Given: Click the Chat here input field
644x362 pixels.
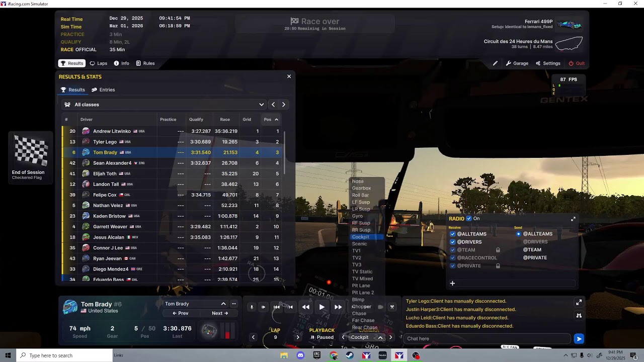Looking at the screenshot, I should pyautogui.click(x=487, y=339).
